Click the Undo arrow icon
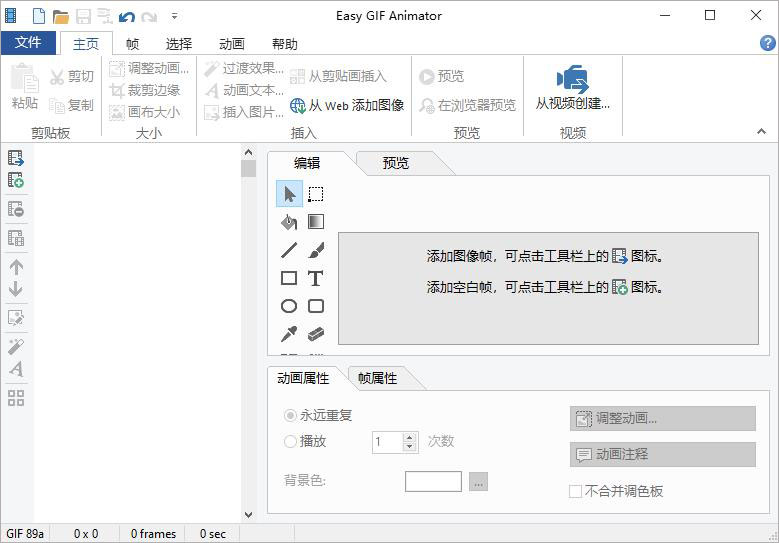779x543 pixels. [127, 17]
